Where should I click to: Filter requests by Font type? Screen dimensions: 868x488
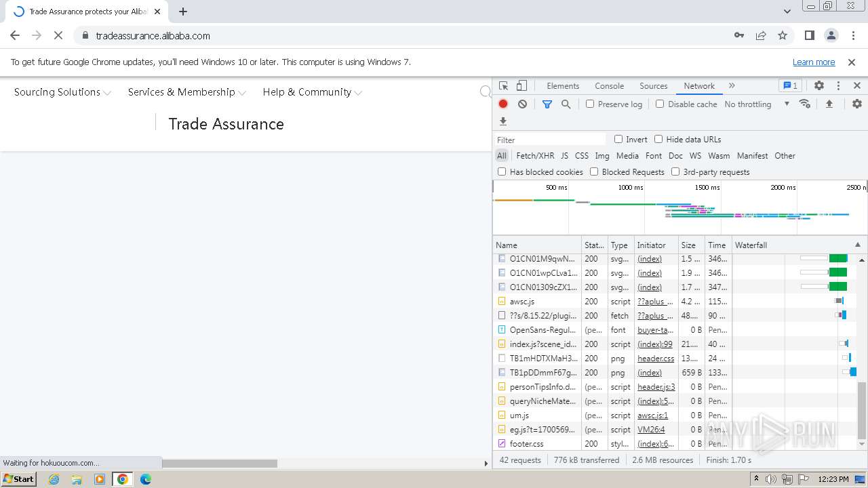654,156
